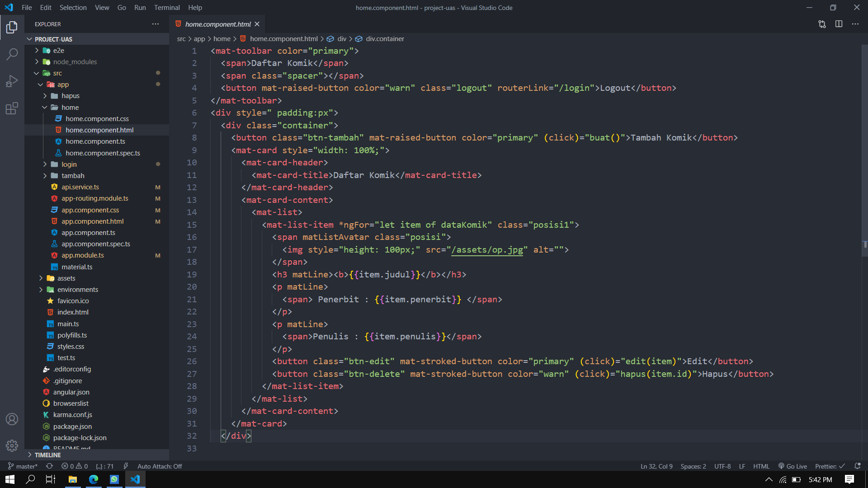Screen dimensions: 868x488
Task: Open Microsoft Edge from taskbar
Action: (94, 479)
